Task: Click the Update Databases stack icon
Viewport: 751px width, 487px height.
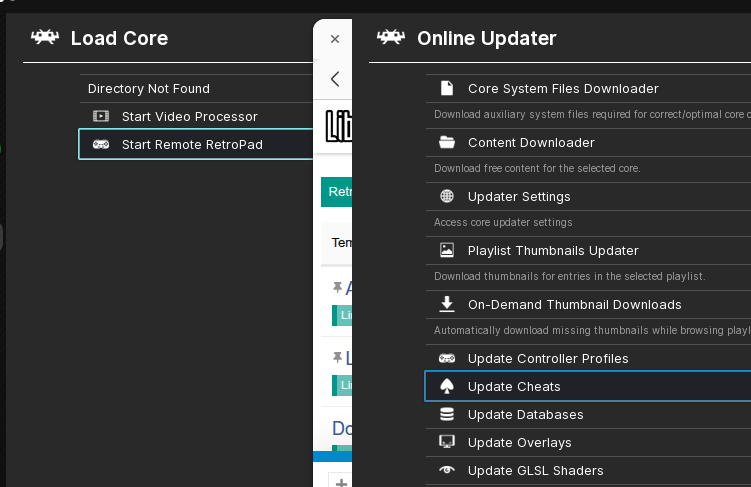Action: click(x=447, y=415)
